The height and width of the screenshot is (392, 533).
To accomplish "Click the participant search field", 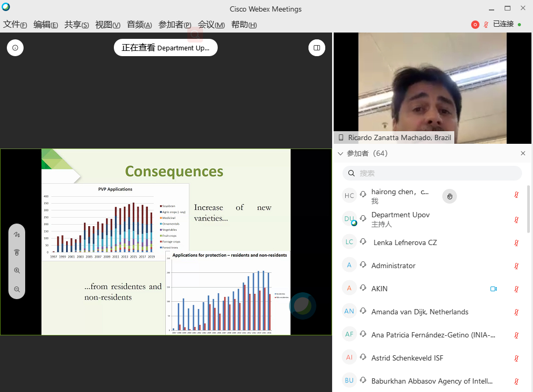I will [x=432, y=173].
